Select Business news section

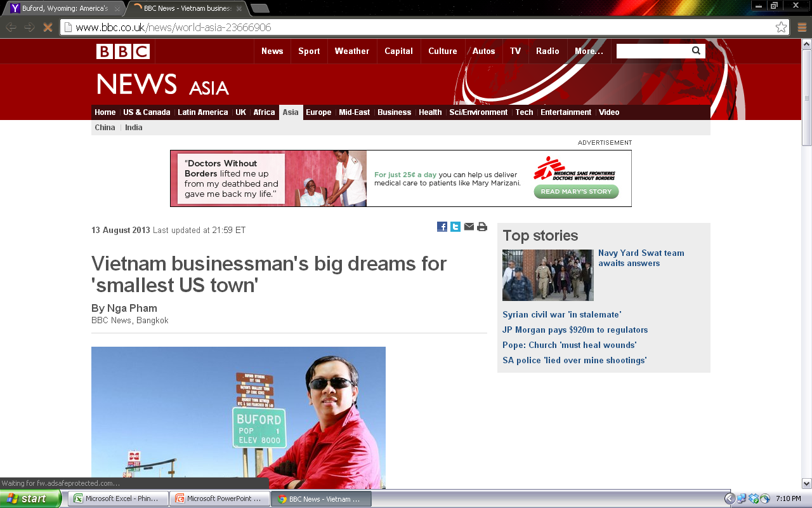click(x=395, y=112)
